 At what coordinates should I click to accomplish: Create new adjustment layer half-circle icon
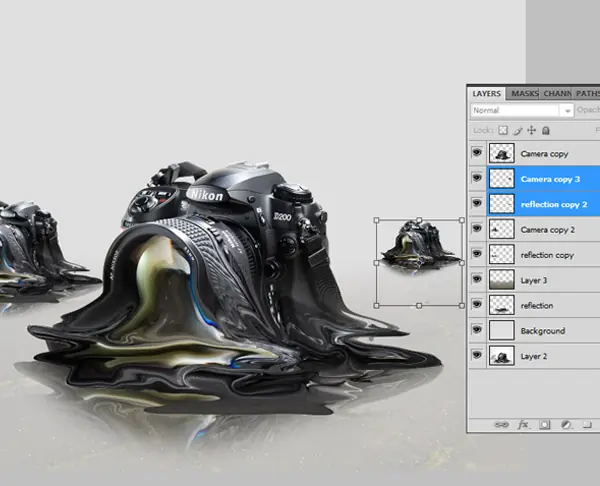(566, 425)
